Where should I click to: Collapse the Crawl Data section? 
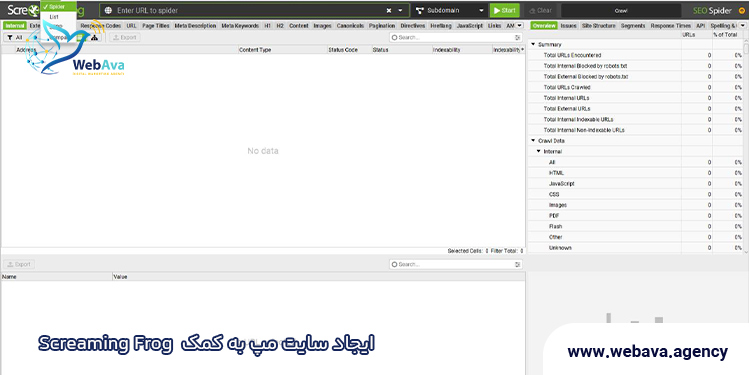tap(533, 141)
